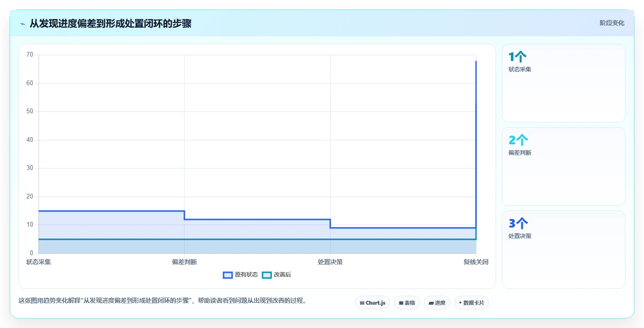644x328 pixels.
Task: Click the 20 y-axis value
Action: pos(30,197)
